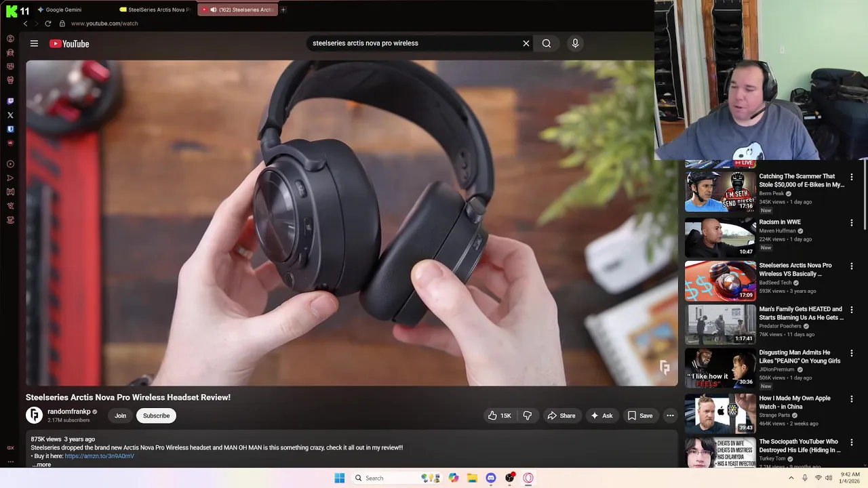Go back with the browser back arrow
Image resolution: width=868 pixels, height=488 pixels.
pyautogui.click(x=26, y=23)
